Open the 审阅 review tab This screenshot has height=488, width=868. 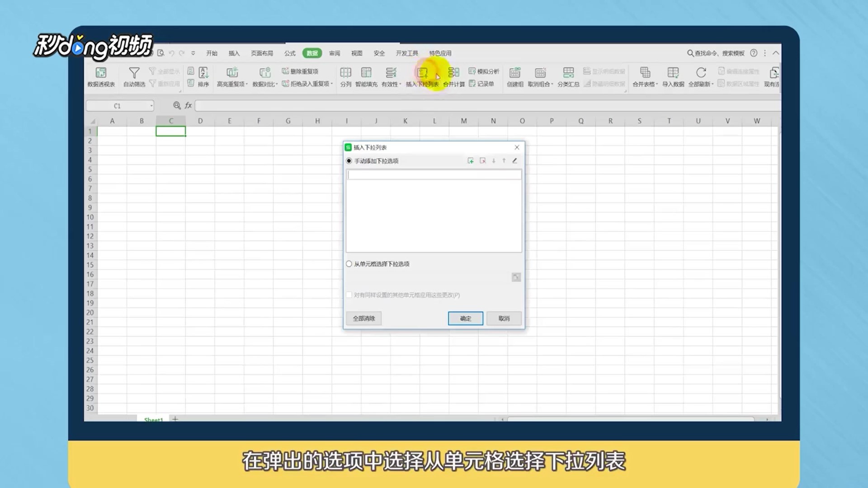pyautogui.click(x=335, y=53)
